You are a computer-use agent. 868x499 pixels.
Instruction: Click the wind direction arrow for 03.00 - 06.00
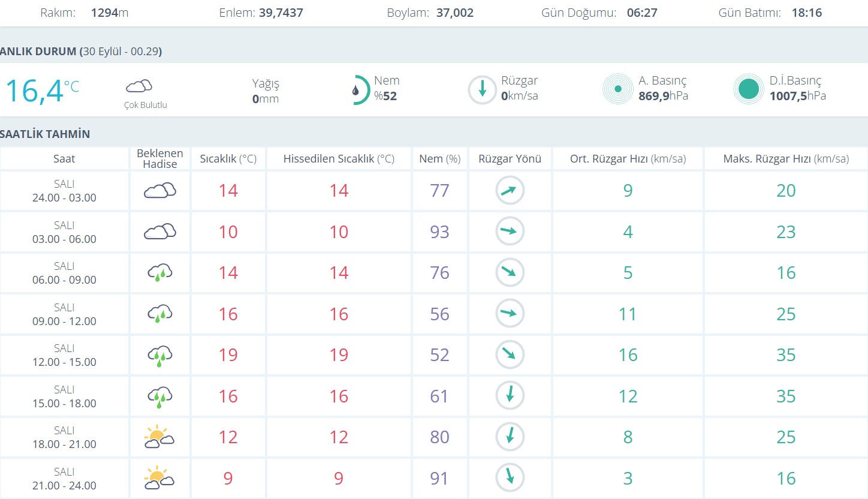click(510, 232)
